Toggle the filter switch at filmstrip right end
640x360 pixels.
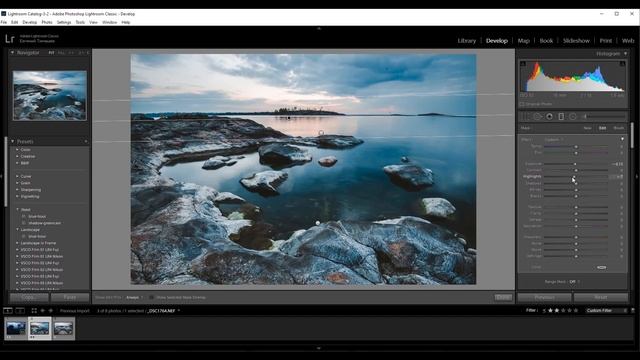pos(633,311)
